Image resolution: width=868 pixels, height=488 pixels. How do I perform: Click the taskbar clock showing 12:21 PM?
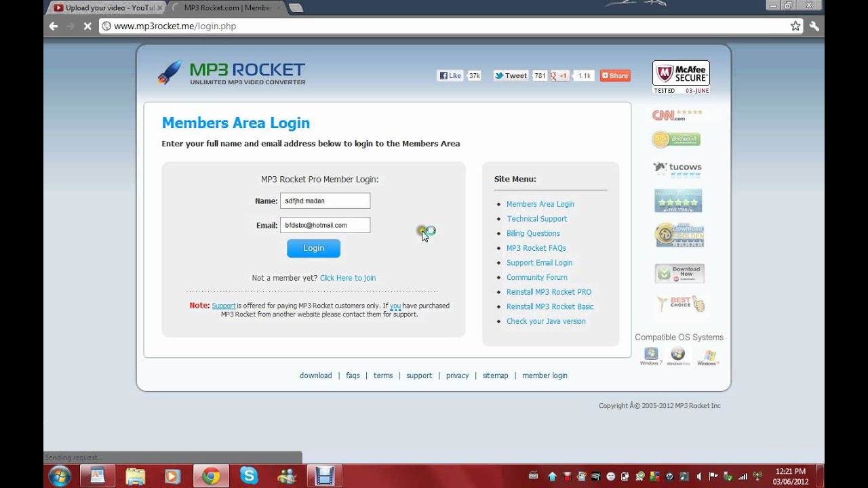coord(790,476)
